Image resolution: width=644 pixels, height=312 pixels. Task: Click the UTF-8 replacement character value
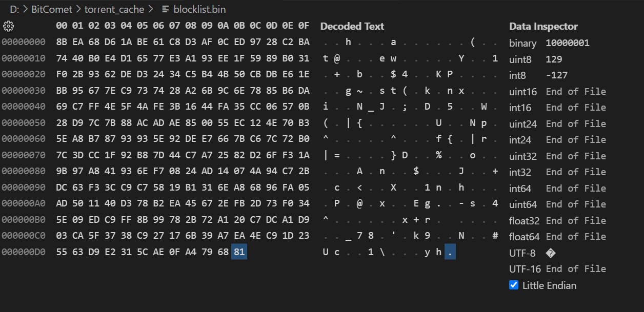click(550, 253)
